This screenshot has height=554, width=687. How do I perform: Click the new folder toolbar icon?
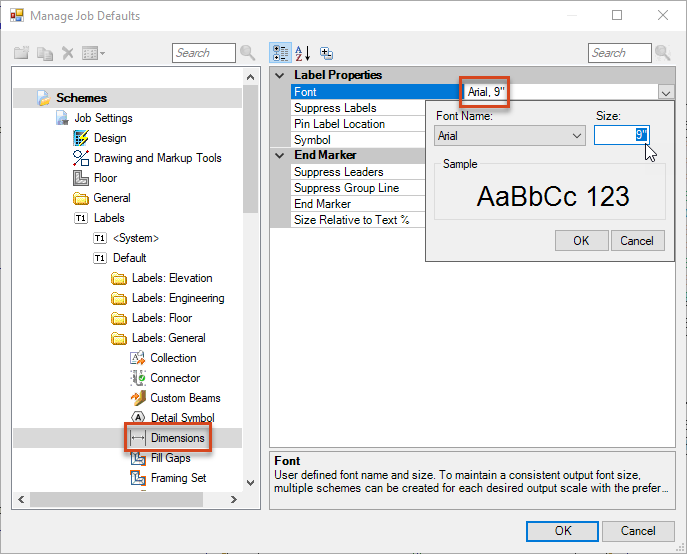coord(21,53)
